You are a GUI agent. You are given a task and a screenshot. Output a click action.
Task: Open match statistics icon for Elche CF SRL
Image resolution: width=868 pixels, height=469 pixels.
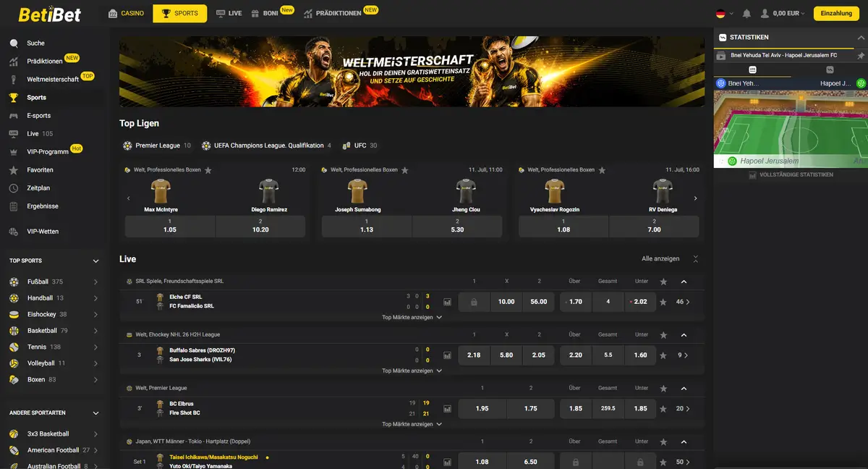click(447, 302)
